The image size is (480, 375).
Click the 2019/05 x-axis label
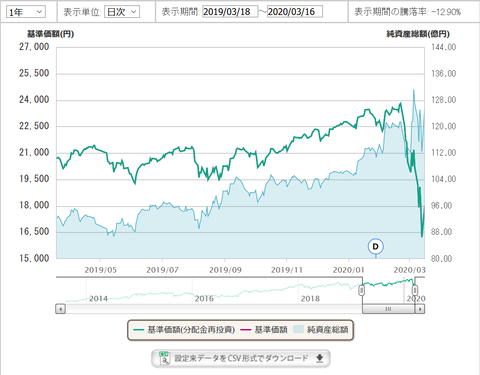click(100, 270)
